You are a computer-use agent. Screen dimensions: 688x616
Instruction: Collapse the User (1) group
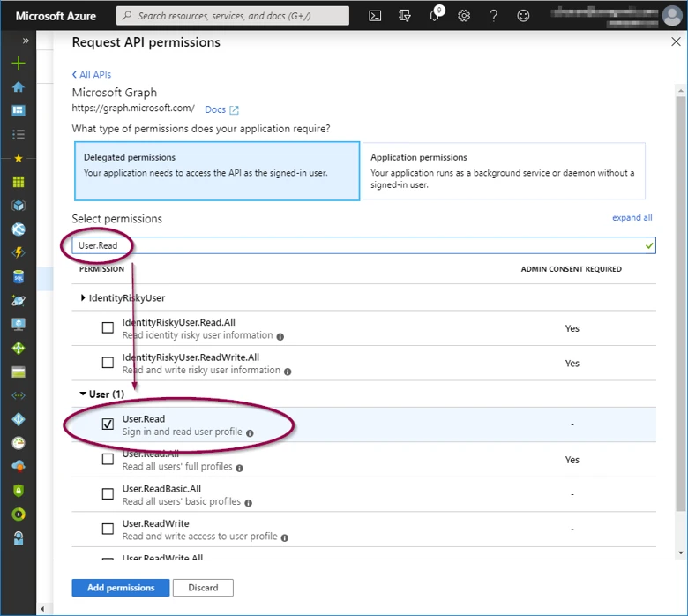coord(83,394)
